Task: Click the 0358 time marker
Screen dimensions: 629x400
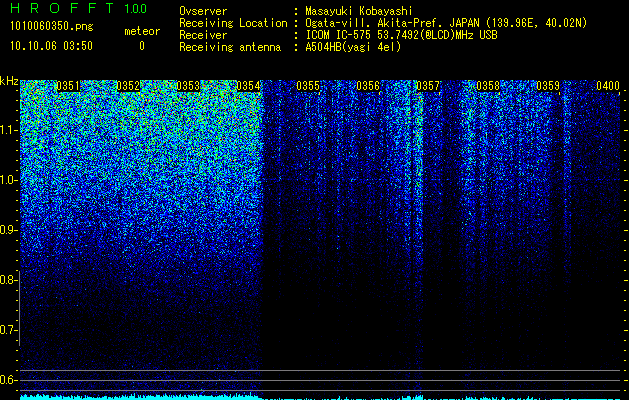Action: tap(488, 86)
